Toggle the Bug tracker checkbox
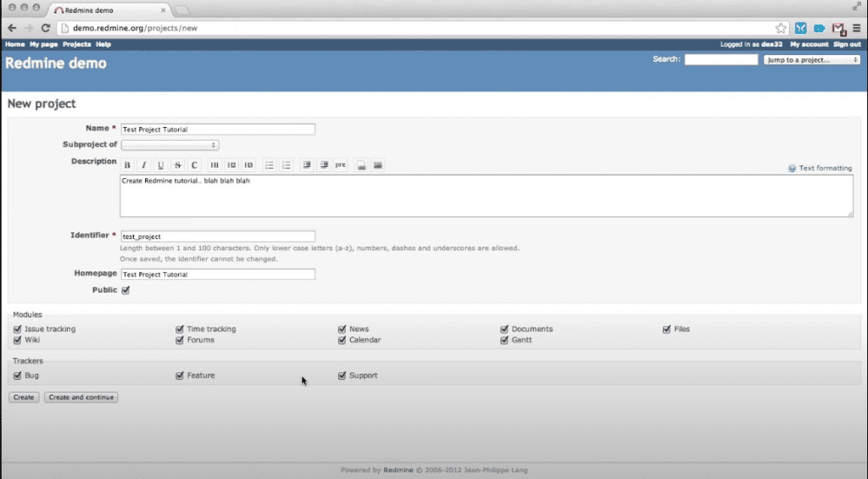This screenshot has width=868, height=479. point(17,376)
